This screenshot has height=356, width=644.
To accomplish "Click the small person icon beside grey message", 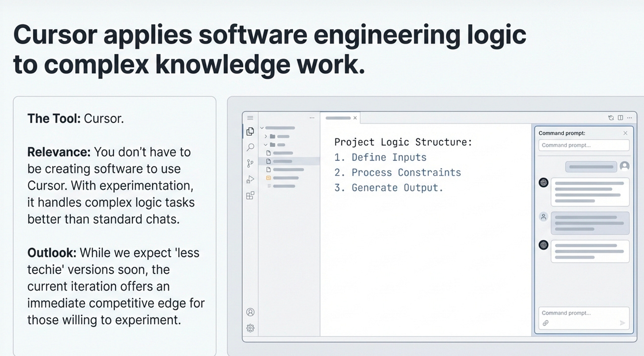I will pos(544,217).
